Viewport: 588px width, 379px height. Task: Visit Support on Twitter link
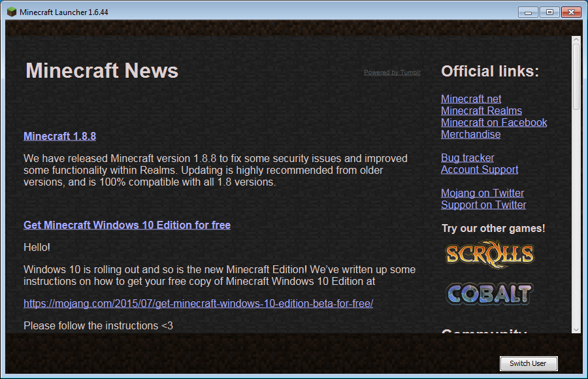pos(483,205)
